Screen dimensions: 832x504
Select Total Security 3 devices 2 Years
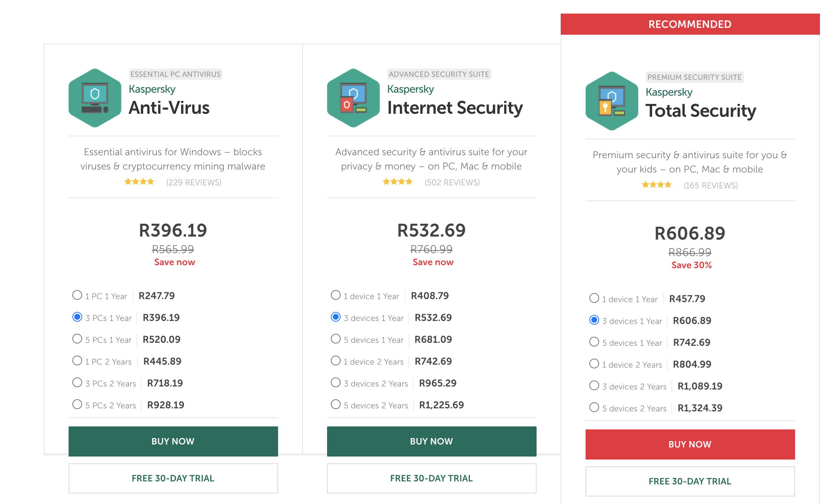594,386
